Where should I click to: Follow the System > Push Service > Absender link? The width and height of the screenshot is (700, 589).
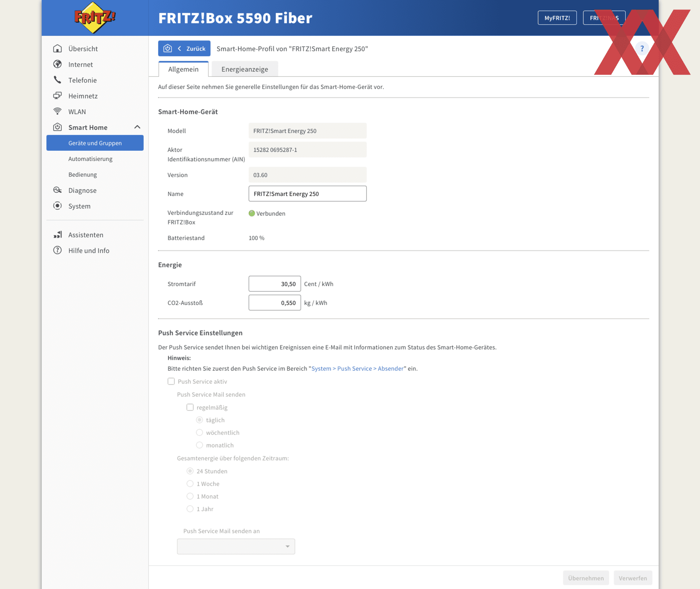point(357,368)
